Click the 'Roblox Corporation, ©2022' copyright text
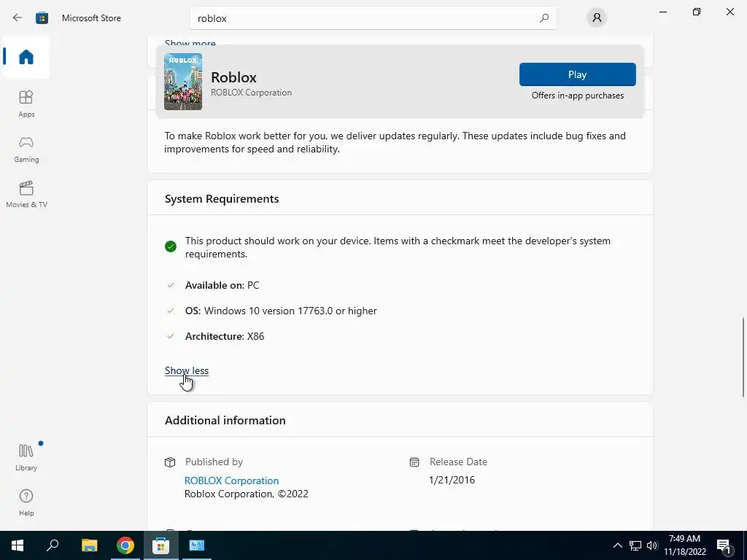The image size is (747, 560). pyautogui.click(x=247, y=494)
